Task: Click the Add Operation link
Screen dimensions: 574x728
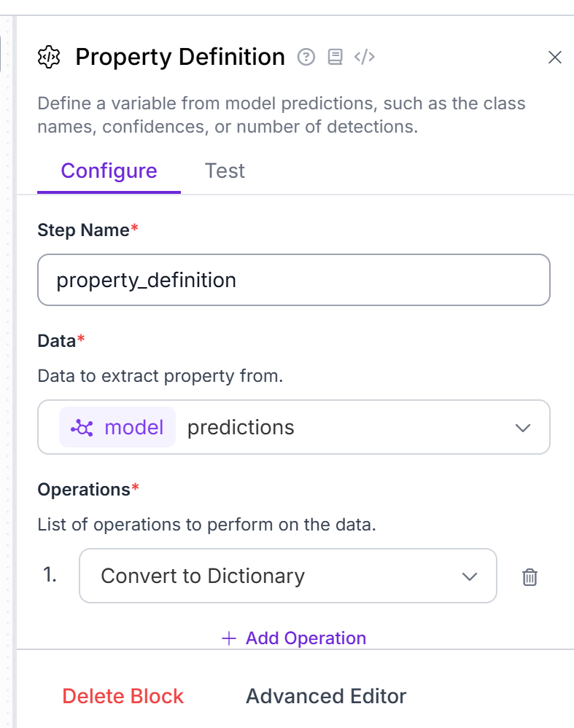Action: (294, 638)
